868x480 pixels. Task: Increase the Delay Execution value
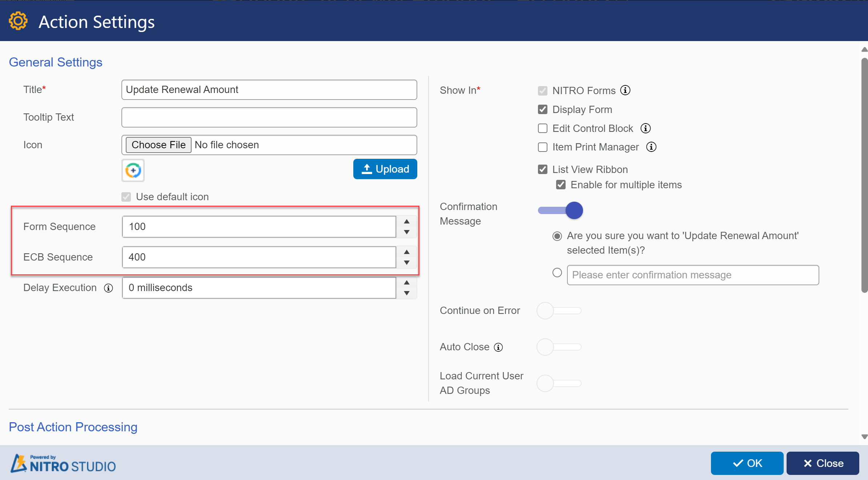click(407, 282)
